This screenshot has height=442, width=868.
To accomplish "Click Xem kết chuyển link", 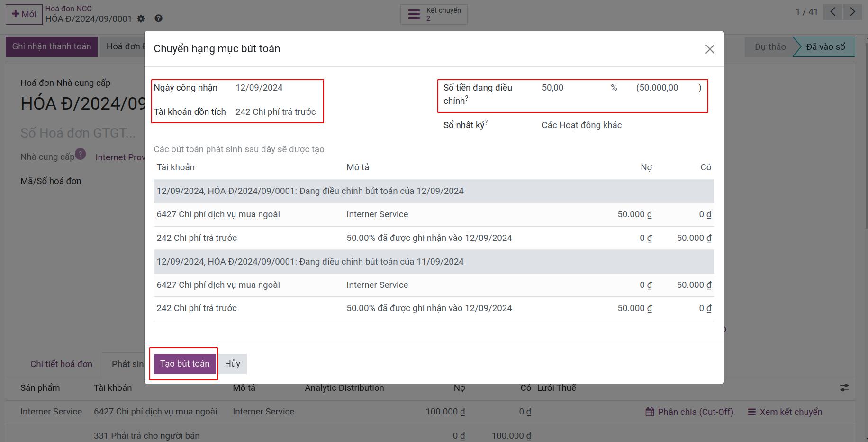I will [x=785, y=412].
